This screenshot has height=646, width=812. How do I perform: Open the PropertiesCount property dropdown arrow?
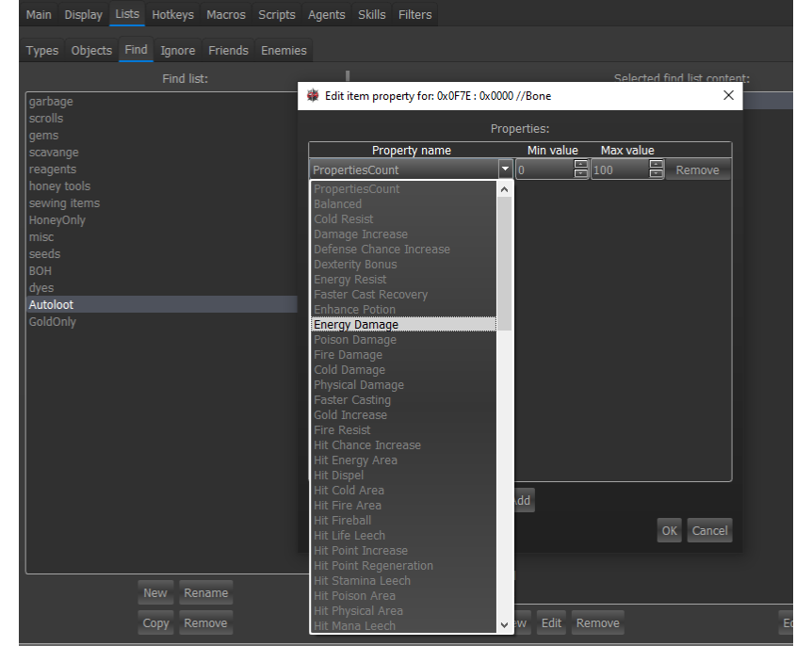click(x=505, y=170)
